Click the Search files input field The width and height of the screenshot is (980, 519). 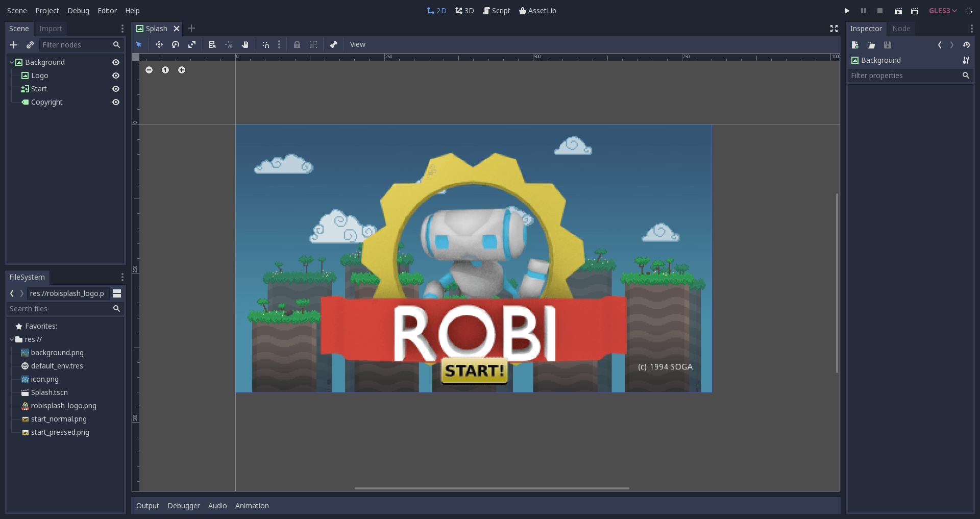pyautogui.click(x=65, y=309)
